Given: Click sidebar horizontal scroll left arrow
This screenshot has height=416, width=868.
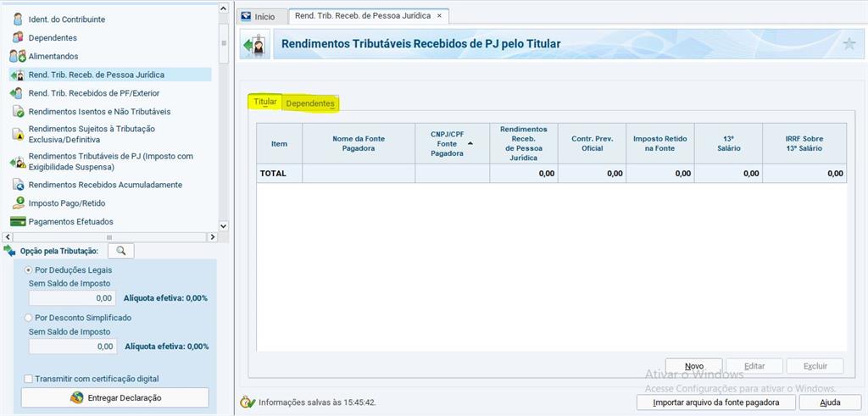Looking at the screenshot, I should coord(8,236).
